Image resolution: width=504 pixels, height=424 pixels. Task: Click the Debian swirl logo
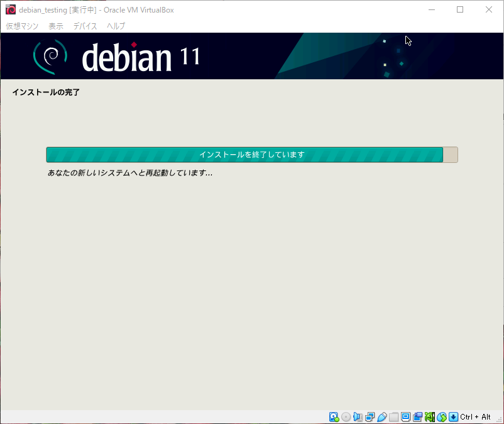pyautogui.click(x=50, y=57)
